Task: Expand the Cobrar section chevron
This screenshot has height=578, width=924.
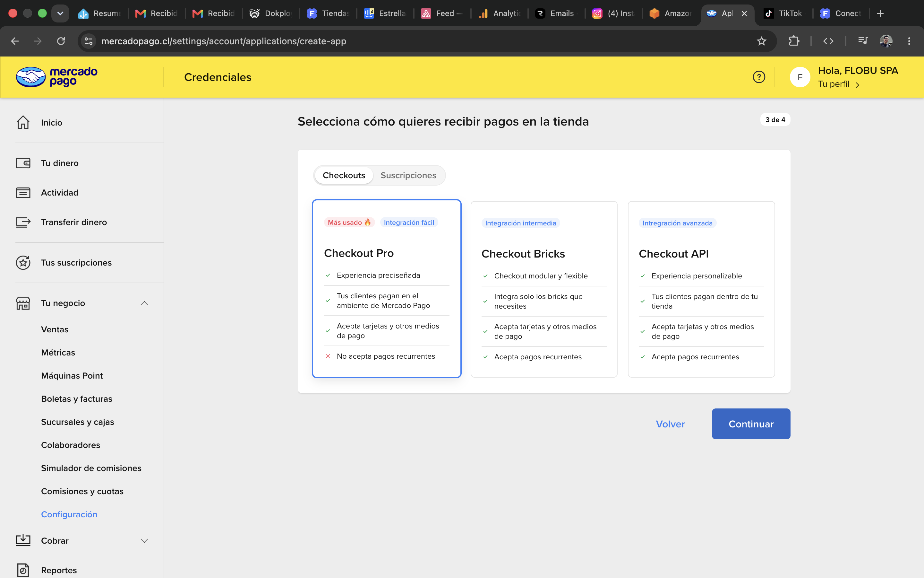Action: click(x=144, y=540)
